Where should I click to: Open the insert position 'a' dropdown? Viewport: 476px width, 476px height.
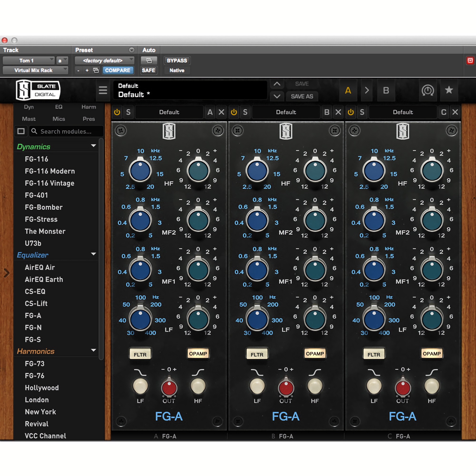[62, 60]
